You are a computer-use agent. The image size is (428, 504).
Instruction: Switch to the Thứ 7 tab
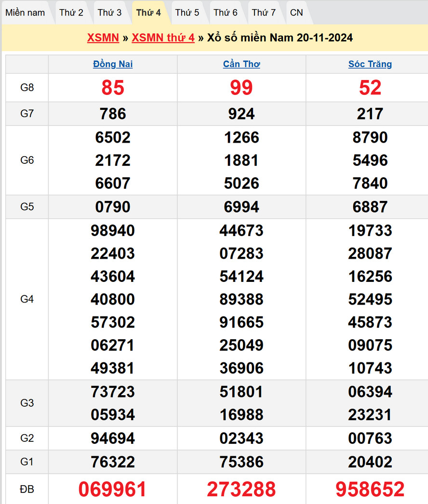(264, 13)
